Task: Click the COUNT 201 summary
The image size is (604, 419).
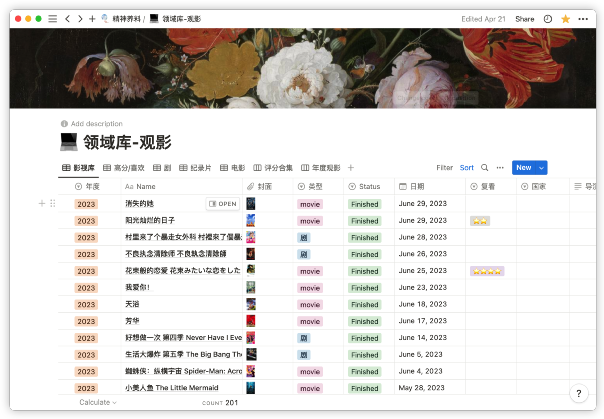Action: (x=220, y=403)
